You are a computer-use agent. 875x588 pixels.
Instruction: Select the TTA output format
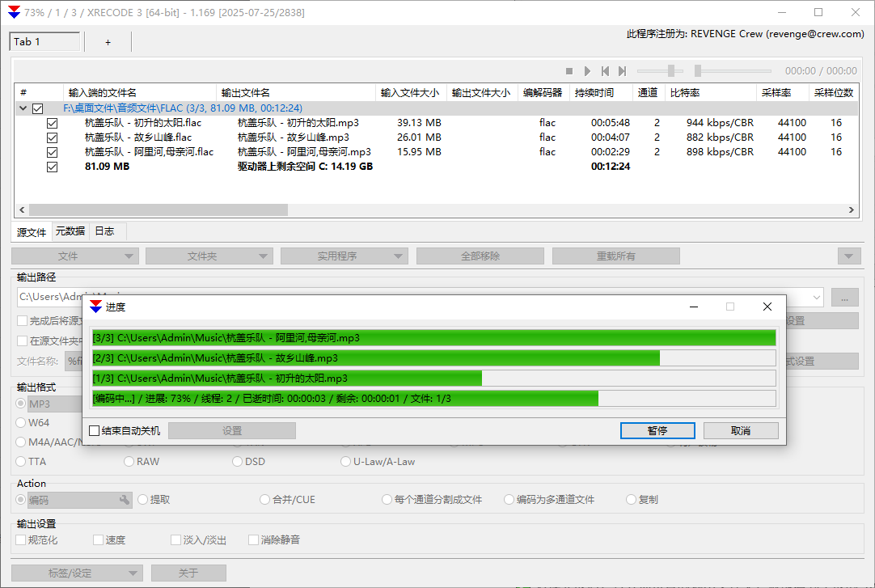[22, 461]
